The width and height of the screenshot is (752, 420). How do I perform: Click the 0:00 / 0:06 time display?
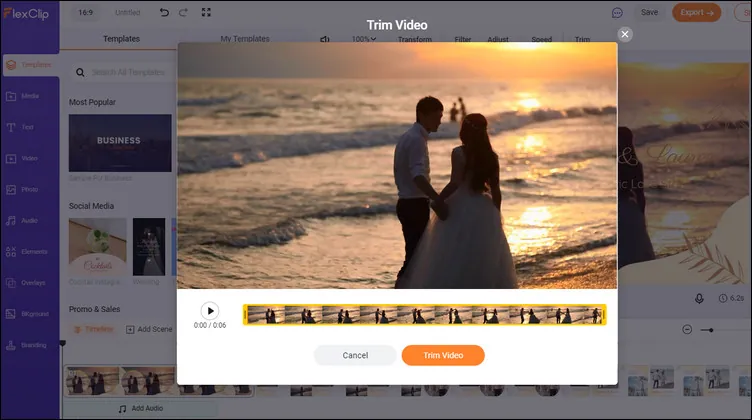click(x=210, y=326)
